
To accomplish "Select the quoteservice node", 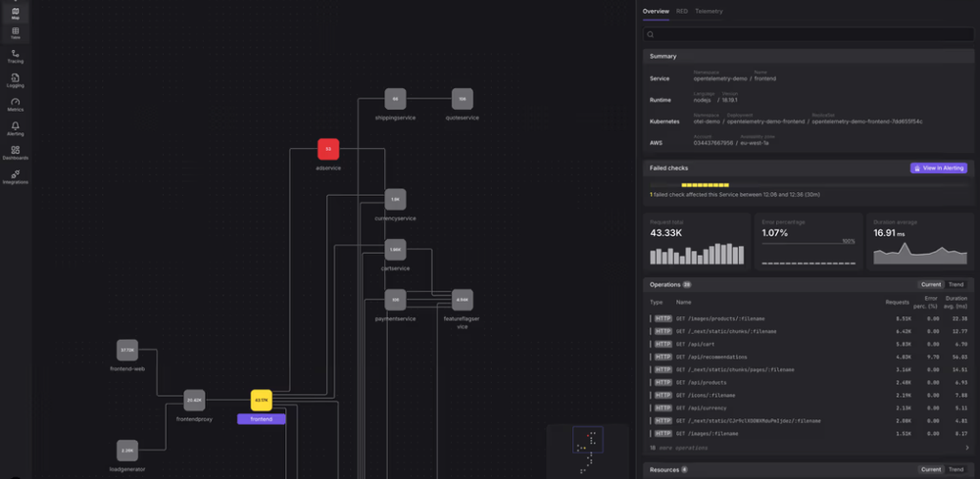I will [463, 99].
